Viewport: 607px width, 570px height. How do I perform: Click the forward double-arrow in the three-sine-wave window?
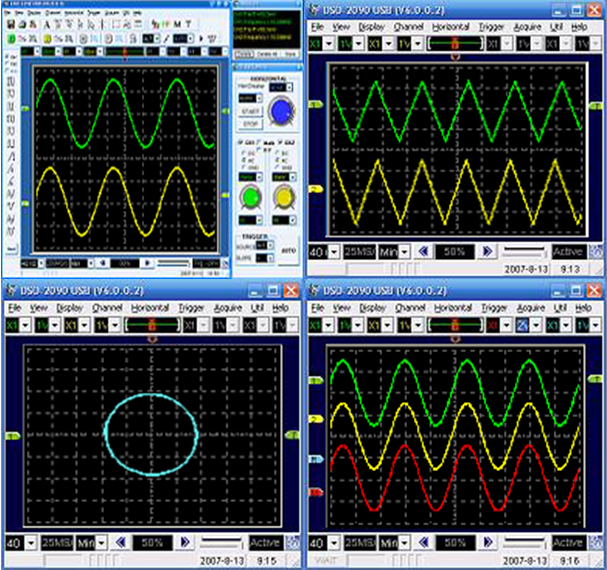[x=488, y=542]
